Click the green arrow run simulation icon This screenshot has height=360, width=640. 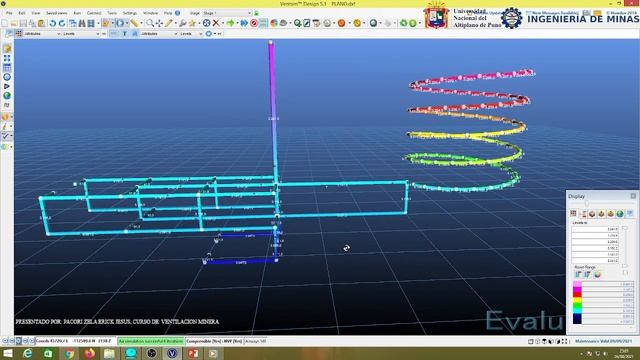pyautogui.click(x=230, y=23)
